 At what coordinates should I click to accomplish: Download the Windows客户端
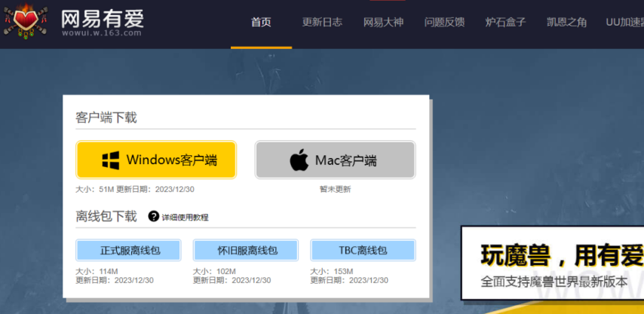coord(156,160)
